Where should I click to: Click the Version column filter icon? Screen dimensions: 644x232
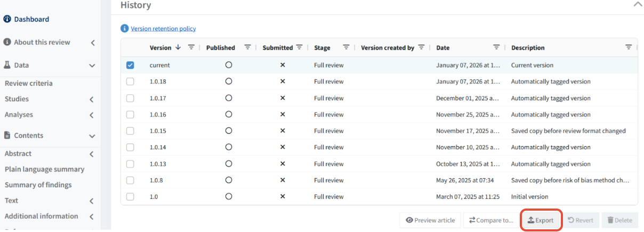(191, 47)
